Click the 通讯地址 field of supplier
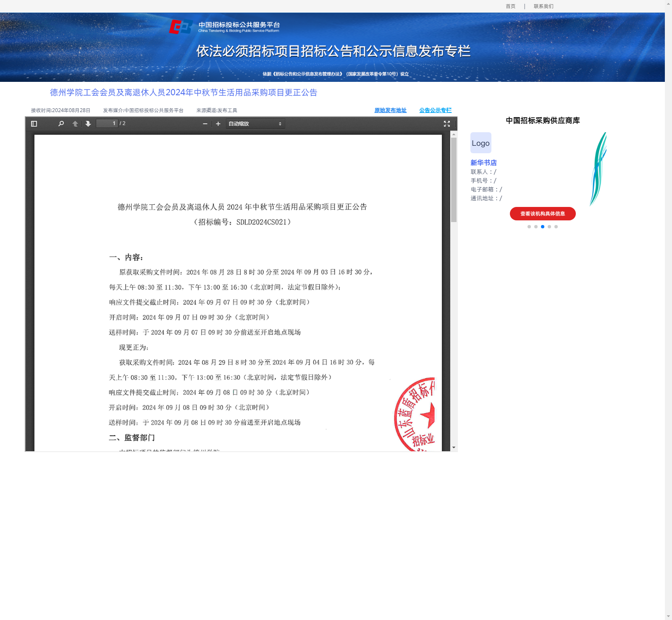The height and width of the screenshot is (620, 672). click(486, 198)
